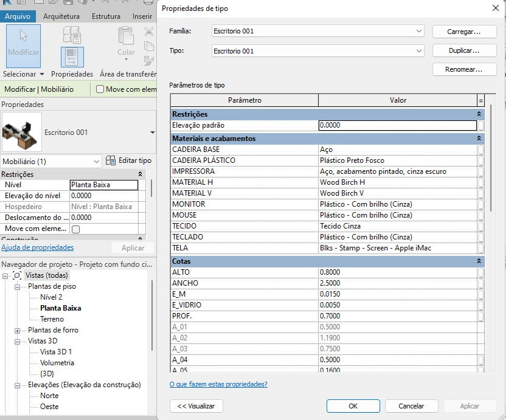Select the Volumetria view in browser
Screen dimensions: 506x420
[57, 363]
